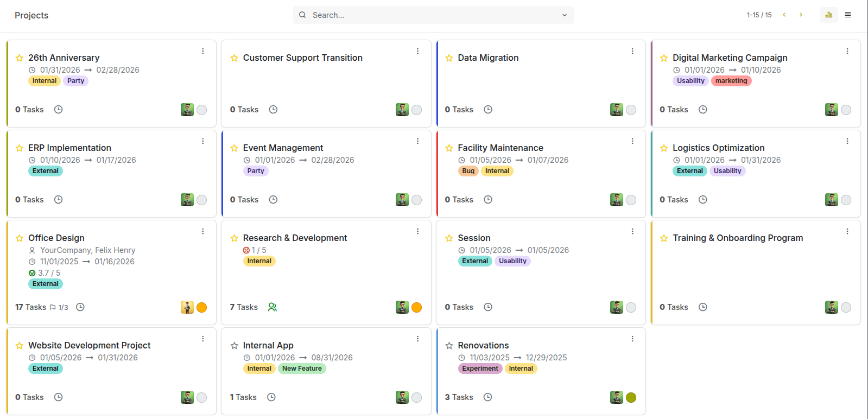Click activity clock icon on Session card
This screenshot has width=868, height=419.
click(x=488, y=307)
